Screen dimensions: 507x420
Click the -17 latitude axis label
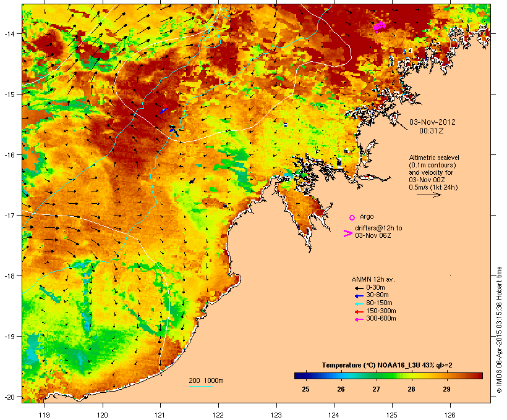click(9, 215)
